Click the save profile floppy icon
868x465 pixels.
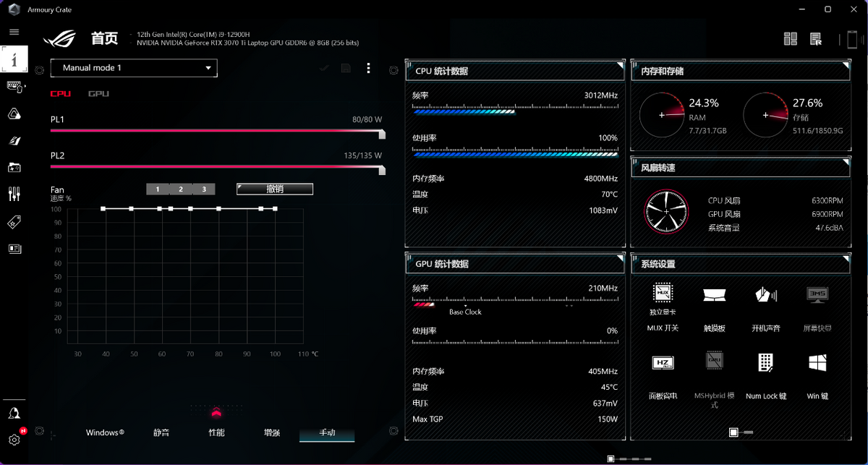coord(346,68)
